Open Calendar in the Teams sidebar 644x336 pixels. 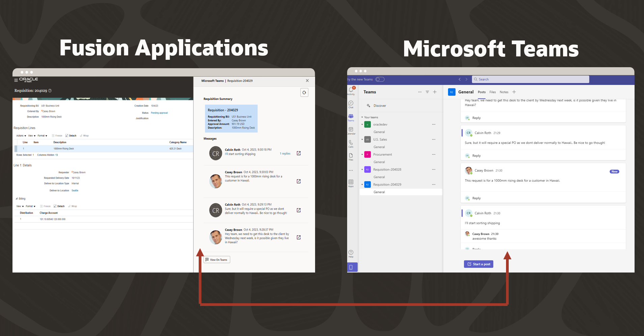351,131
